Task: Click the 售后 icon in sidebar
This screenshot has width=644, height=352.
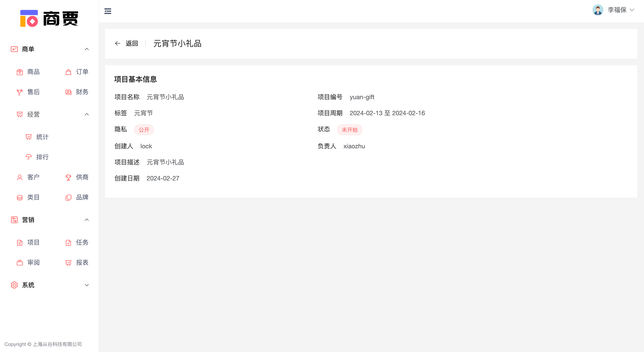Action: (x=19, y=92)
